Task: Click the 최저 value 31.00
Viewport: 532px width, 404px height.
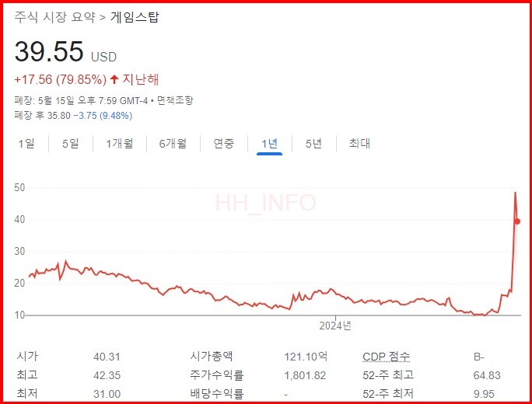Action: [x=107, y=394]
